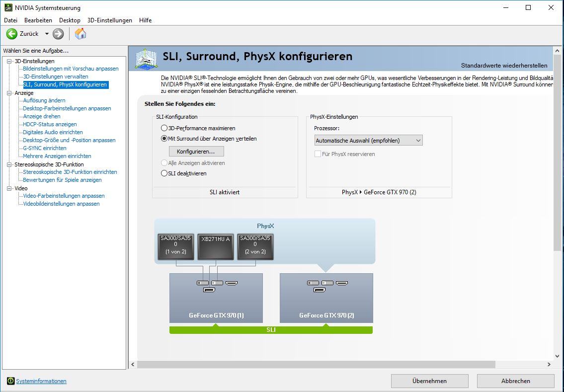Click the grey forward arrow icon
The image size is (564, 392).
point(58,34)
